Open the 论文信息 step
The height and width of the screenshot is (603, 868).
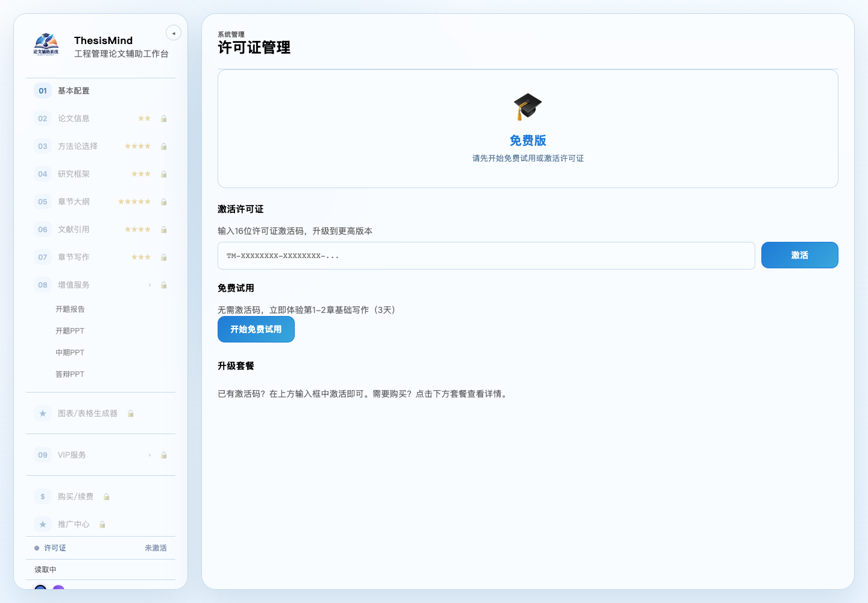coord(101,119)
